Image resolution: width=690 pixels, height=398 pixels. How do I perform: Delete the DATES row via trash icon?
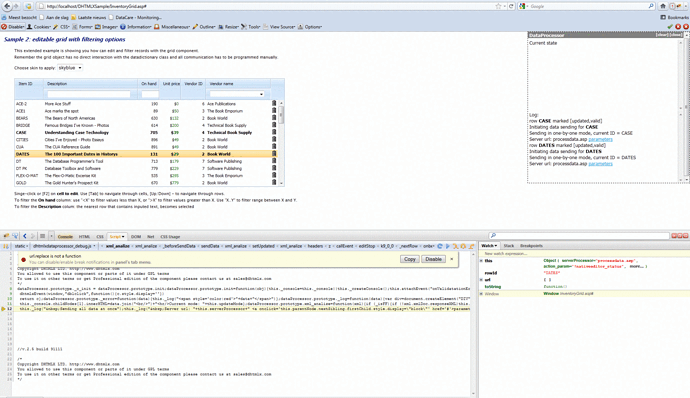[274, 154]
